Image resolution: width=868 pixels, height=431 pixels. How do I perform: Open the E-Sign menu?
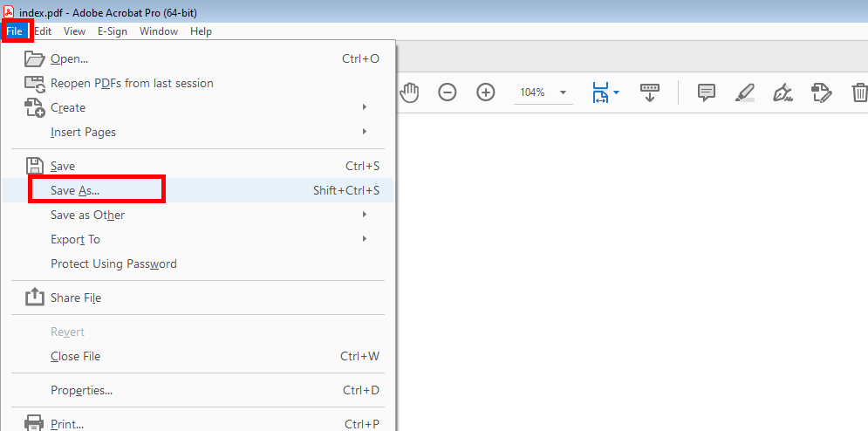click(113, 31)
